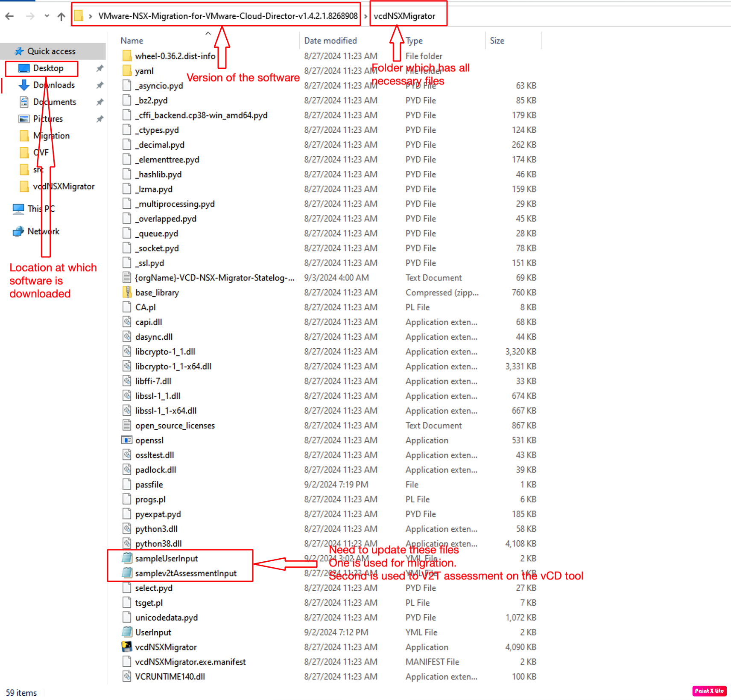Click vcdNSXMigrator breadcrumb in address bar
This screenshot has height=700, width=731.
tap(404, 16)
